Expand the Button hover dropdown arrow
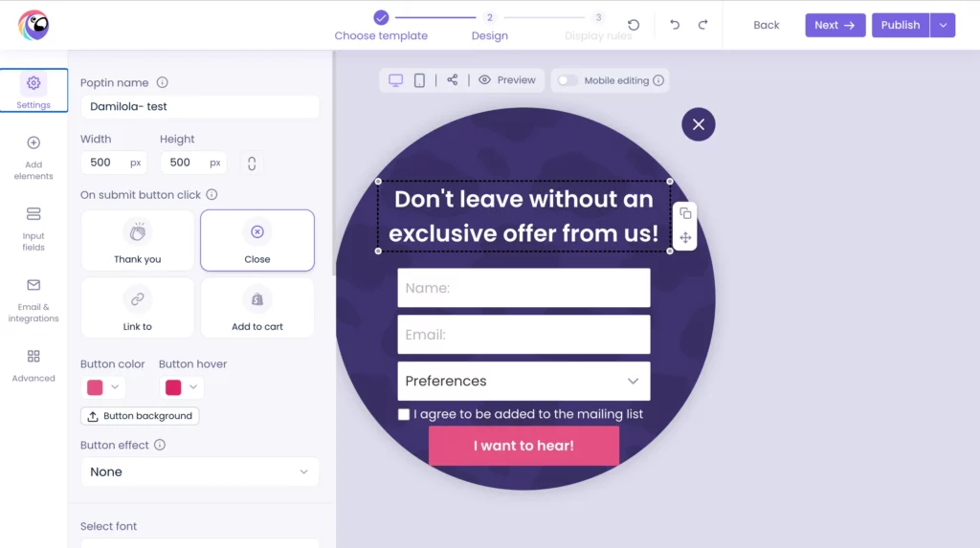Image resolution: width=980 pixels, height=548 pixels. pos(193,386)
